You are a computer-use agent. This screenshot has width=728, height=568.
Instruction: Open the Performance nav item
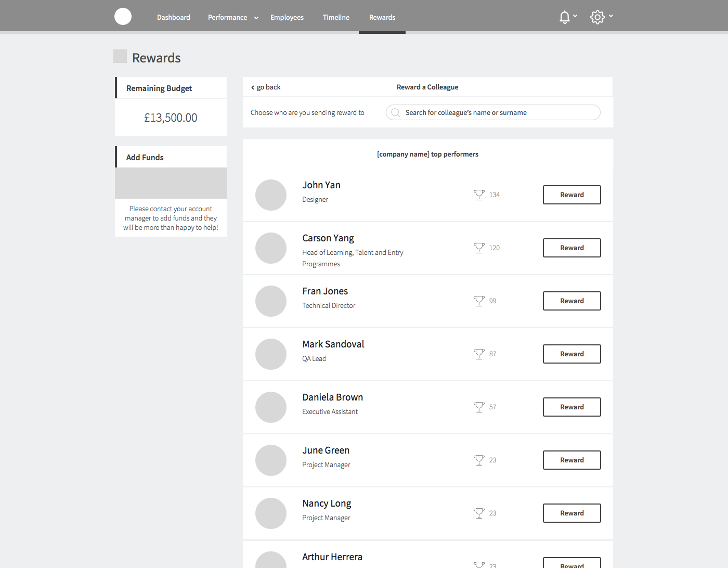click(x=228, y=17)
